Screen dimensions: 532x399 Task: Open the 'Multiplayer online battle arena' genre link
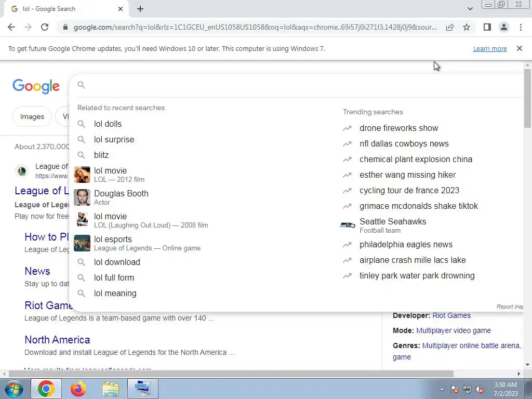click(471, 345)
